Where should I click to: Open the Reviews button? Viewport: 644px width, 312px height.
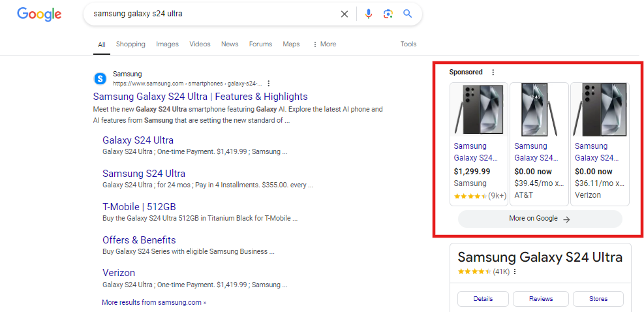[x=541, y=299]
